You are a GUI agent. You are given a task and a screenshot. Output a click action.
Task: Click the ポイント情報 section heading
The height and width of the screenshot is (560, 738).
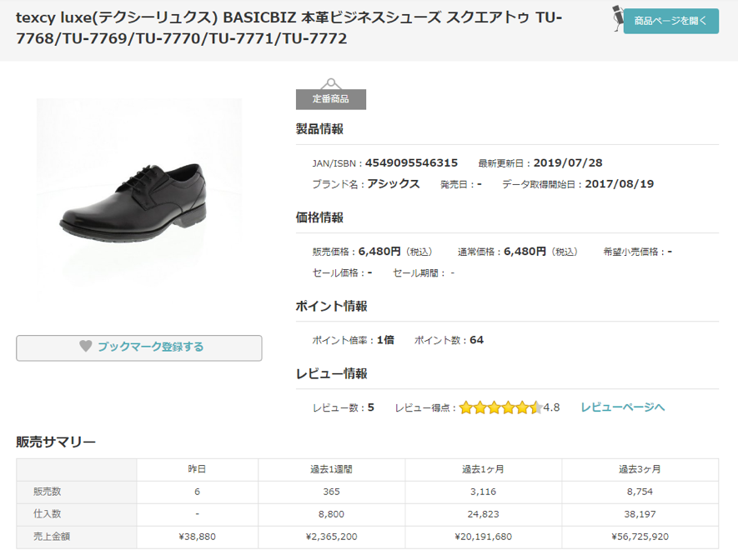tap(331, 306)
